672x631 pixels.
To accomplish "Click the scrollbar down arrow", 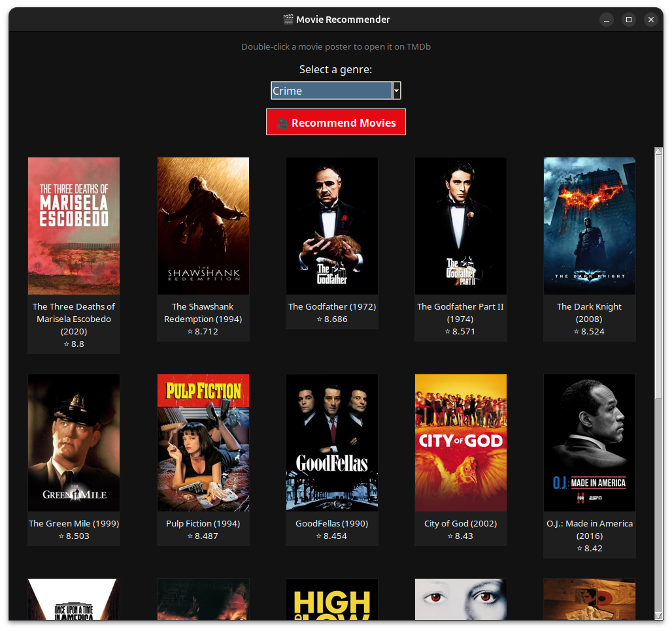I will [659, 615].
